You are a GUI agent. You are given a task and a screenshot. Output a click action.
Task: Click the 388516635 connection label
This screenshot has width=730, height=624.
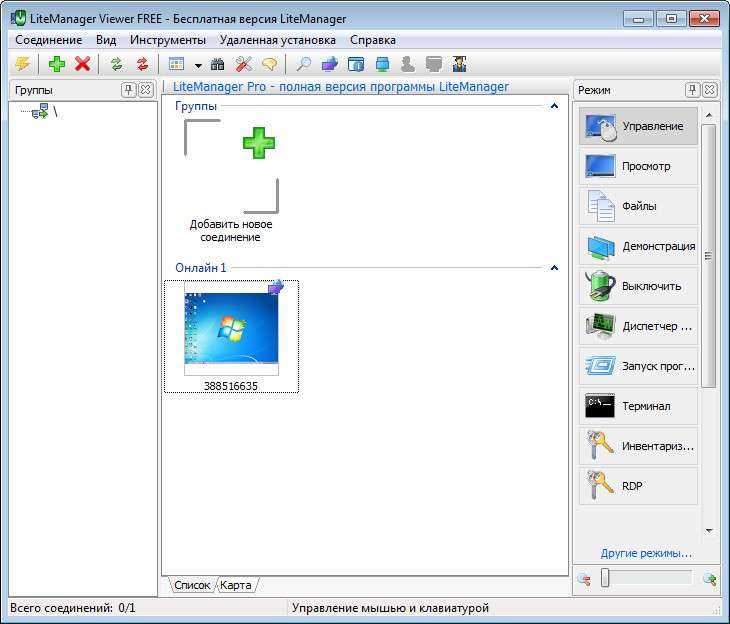coord(231,386)
